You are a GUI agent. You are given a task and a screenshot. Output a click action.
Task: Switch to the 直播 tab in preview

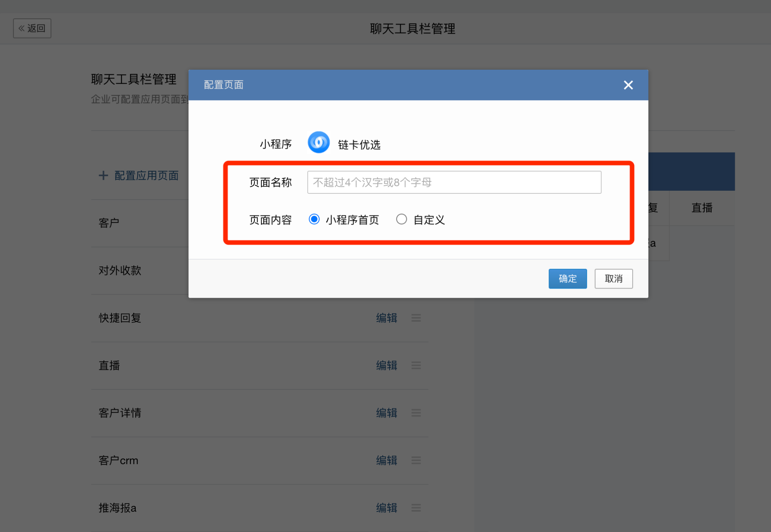point(702,208)
